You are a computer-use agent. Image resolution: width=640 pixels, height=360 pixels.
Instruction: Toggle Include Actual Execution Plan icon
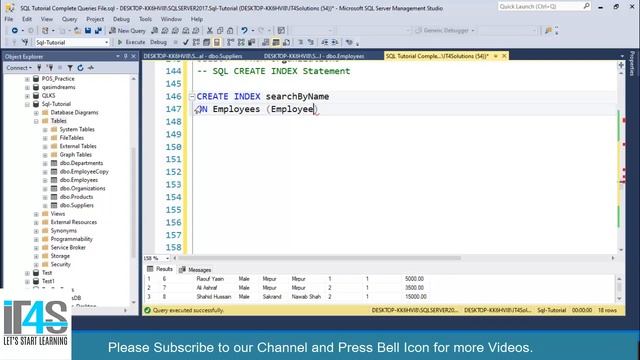point(231,42)
